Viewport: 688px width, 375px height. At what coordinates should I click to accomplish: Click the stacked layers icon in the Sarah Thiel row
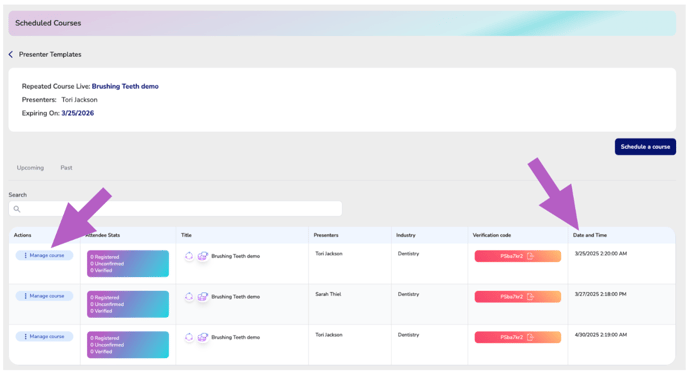tap(202, 297)
